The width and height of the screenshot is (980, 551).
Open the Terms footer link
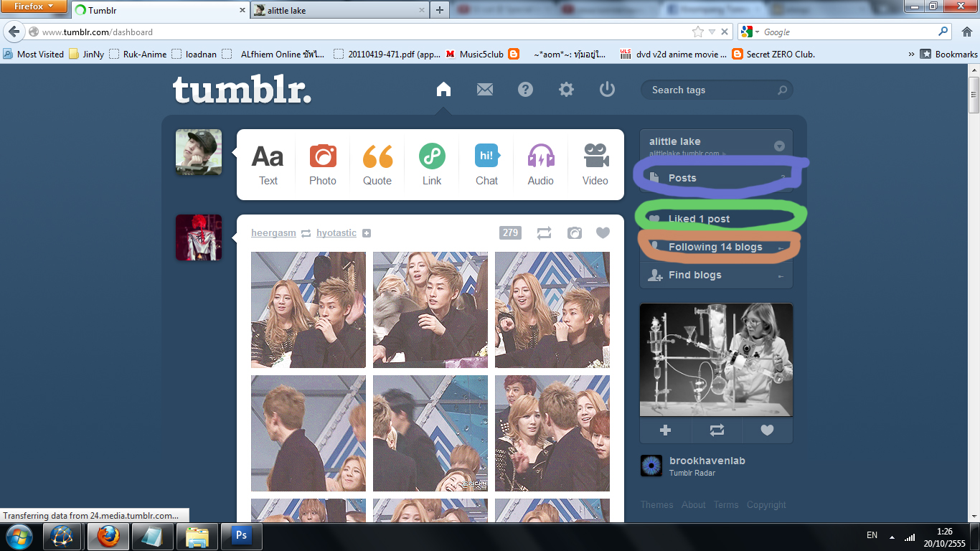click(x=726, y=505)
